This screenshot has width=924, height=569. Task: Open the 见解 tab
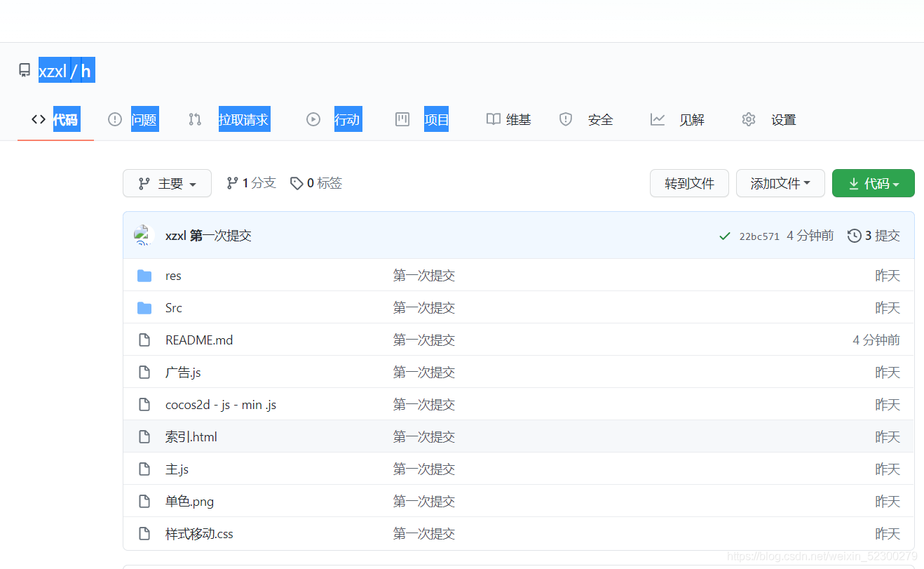(677, 119)
